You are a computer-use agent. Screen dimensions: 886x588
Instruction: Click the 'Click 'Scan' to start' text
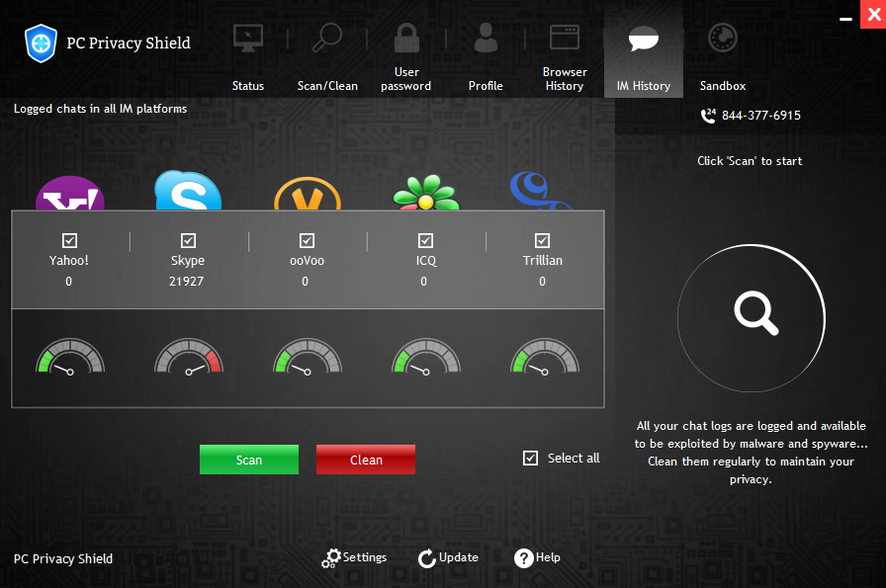click(750, 161)
